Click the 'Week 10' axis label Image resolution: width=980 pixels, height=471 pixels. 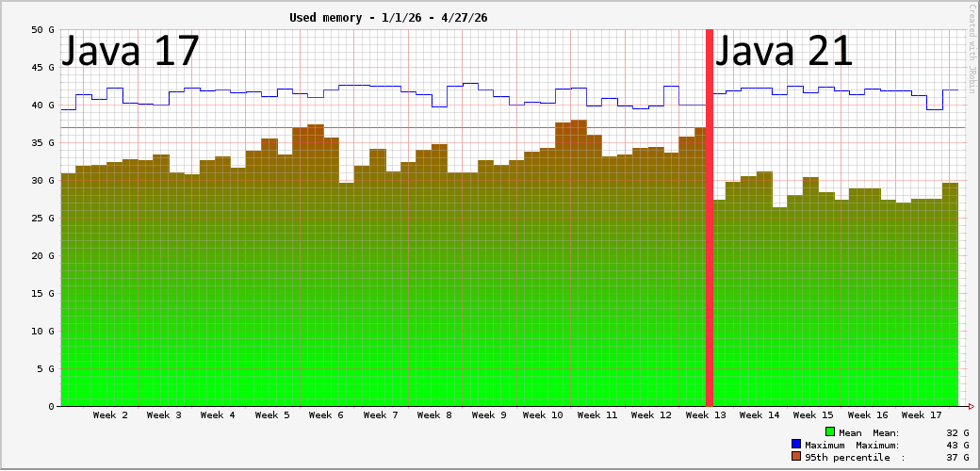click(543, 415)
